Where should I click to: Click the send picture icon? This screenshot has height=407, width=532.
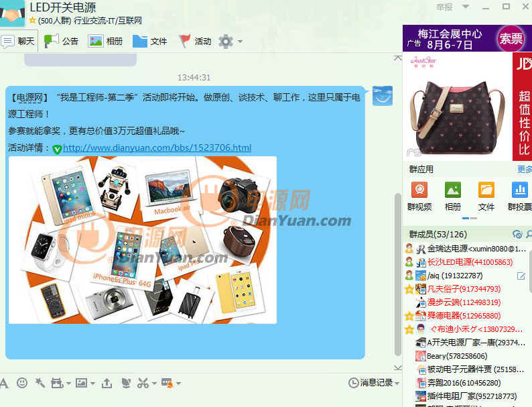[82, 384]
